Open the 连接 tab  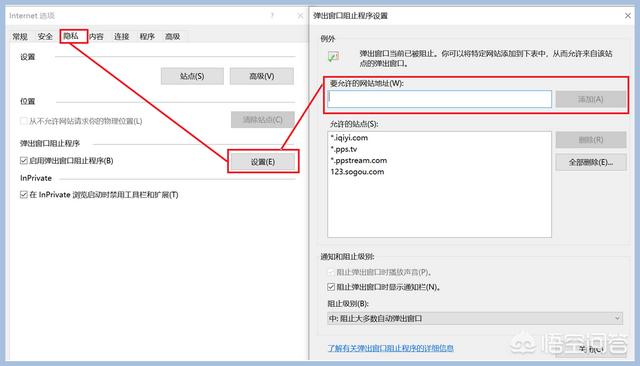pos(122,37)
